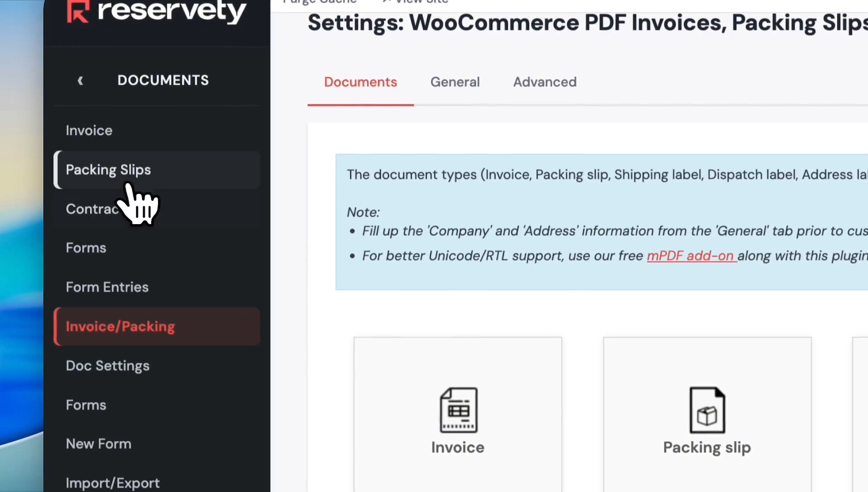Click the Packing slip box icon
Viewport: 868px width, 492px height.
(707, 410)
